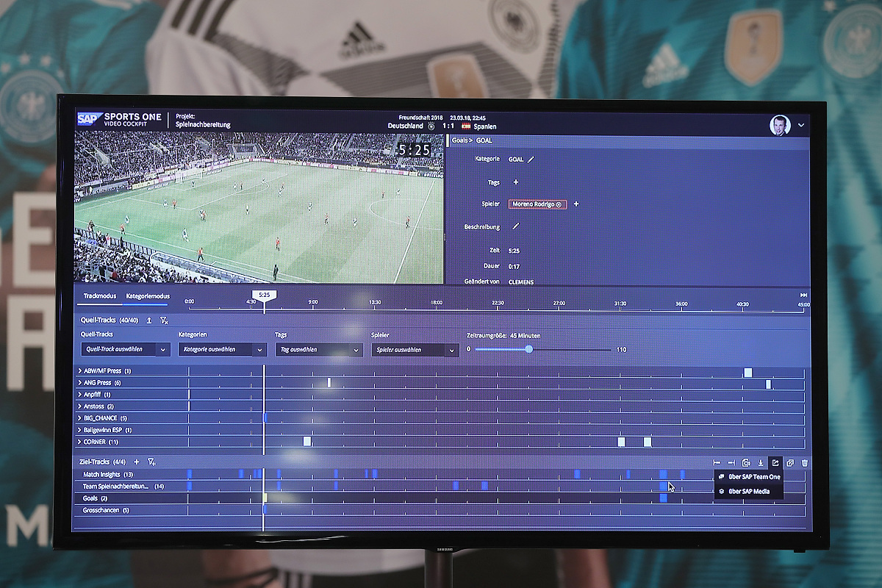Click the SAP logo
The height and width of the screenshot is (588, 882).
pyautogui.click(x=88, y=120)
